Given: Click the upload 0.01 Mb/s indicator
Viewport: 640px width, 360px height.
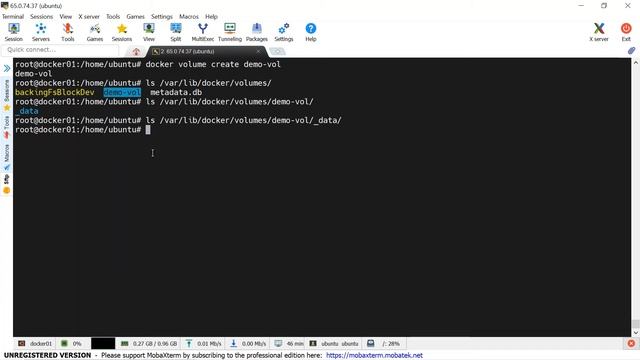Looking at the screenshot, I should [204, 344].
